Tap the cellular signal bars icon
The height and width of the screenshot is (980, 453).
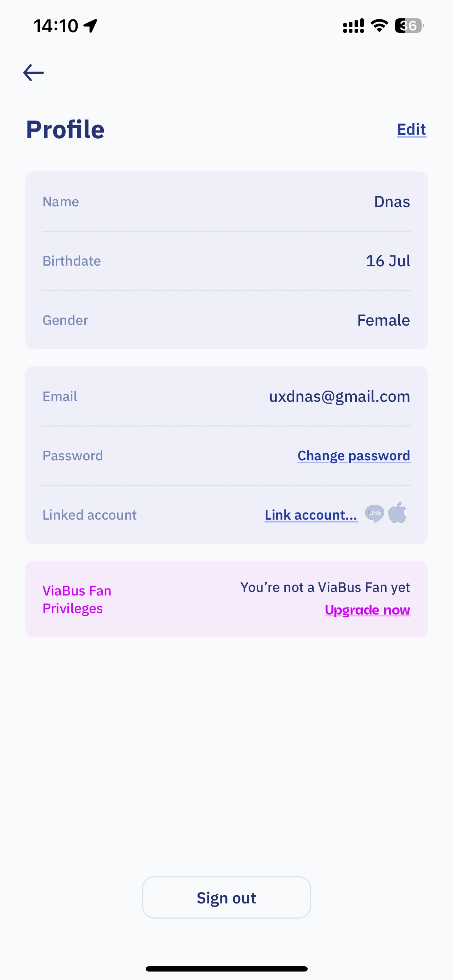[x=354, y=26]
